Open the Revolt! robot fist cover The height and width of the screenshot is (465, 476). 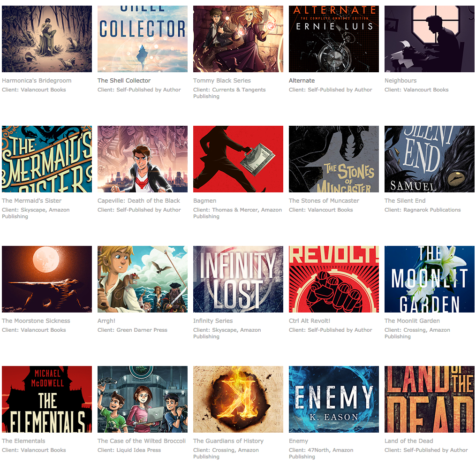(333, 279)
